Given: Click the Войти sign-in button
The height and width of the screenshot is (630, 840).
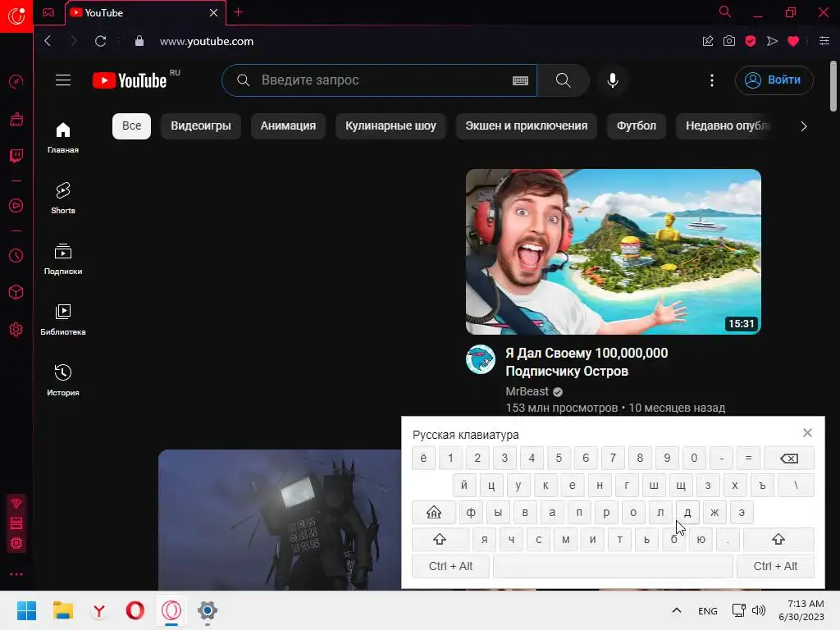Looking at the screenshot, I should (x=774, y=80).
